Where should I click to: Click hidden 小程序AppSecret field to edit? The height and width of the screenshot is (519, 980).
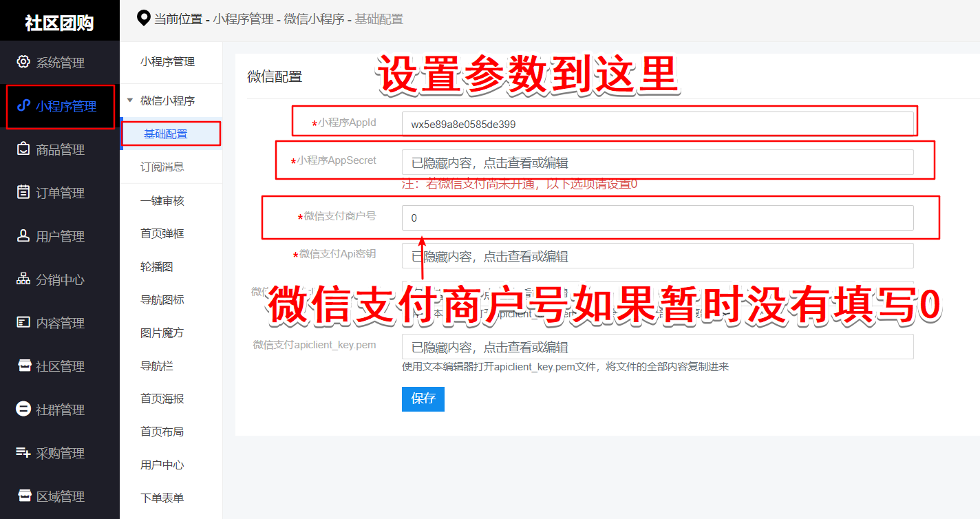[657, 162]
